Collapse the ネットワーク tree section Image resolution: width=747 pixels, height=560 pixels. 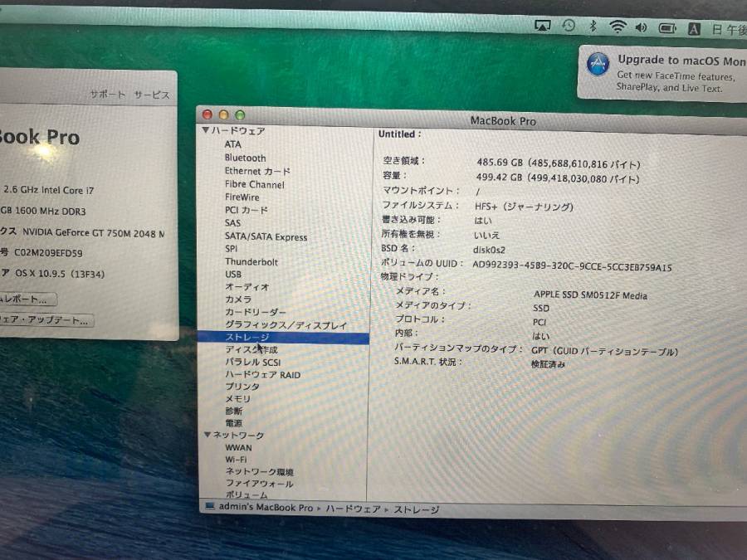(207, 435)
